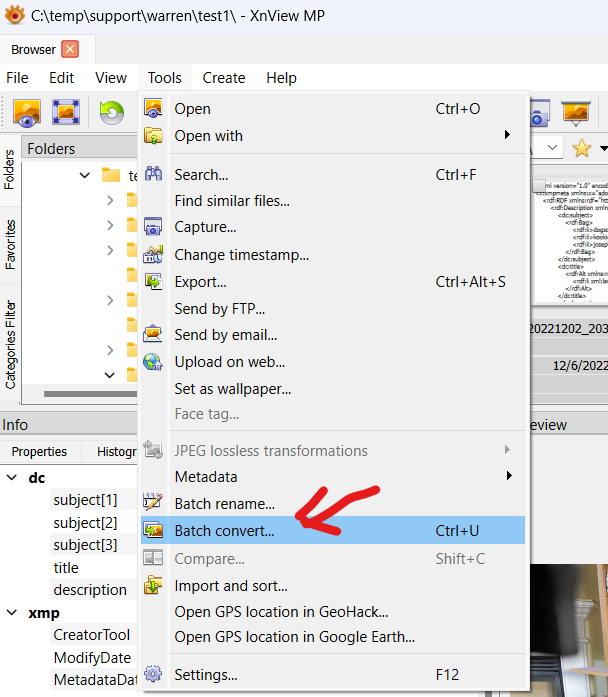Image resolution: width=608 pixels, height=697 pixels.
Task: Collapse the xmp properties group
Action: point(12,613)
